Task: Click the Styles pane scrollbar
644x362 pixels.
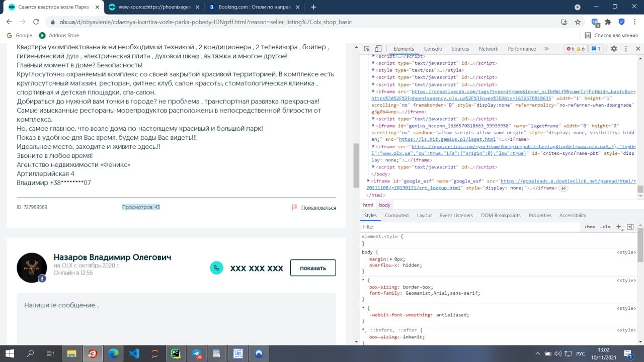Action: (x=640, y=245)
